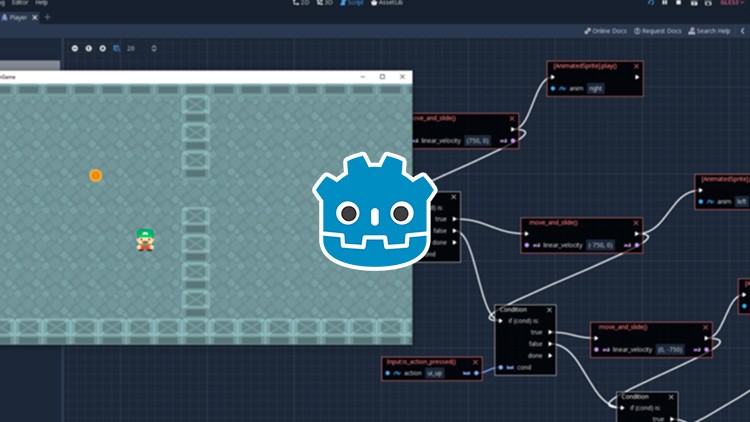Toggle grid snapping in graph toolbar
This screenshot has height=422, width=750.
pos(117,48)
